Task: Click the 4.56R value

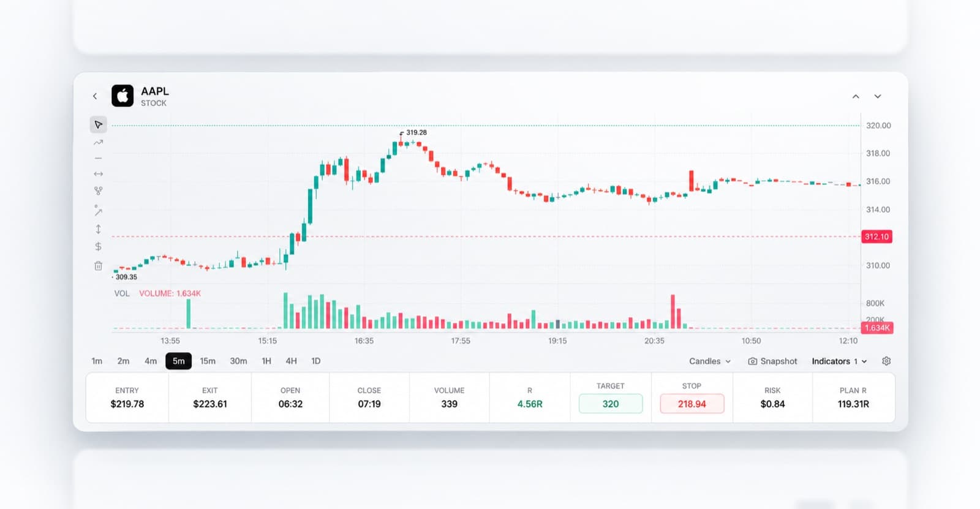Action: point(530,404)
